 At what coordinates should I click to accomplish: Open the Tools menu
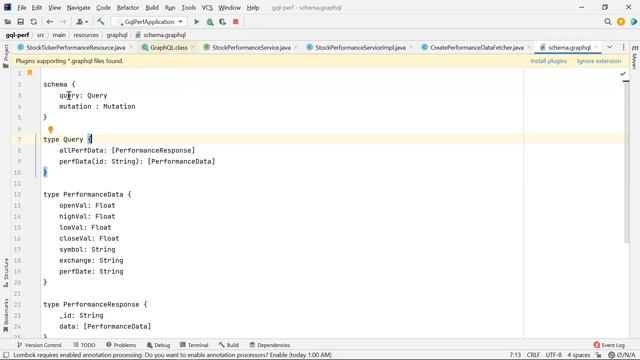pos(188,7)
